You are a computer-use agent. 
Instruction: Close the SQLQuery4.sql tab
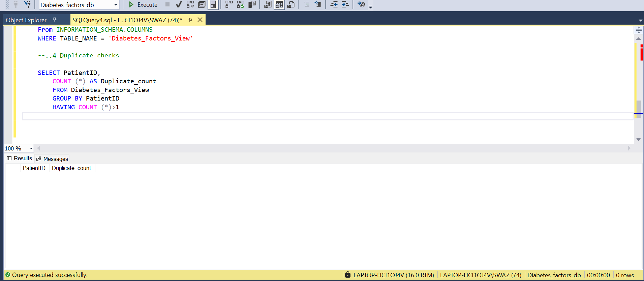(x=200, y=20)
